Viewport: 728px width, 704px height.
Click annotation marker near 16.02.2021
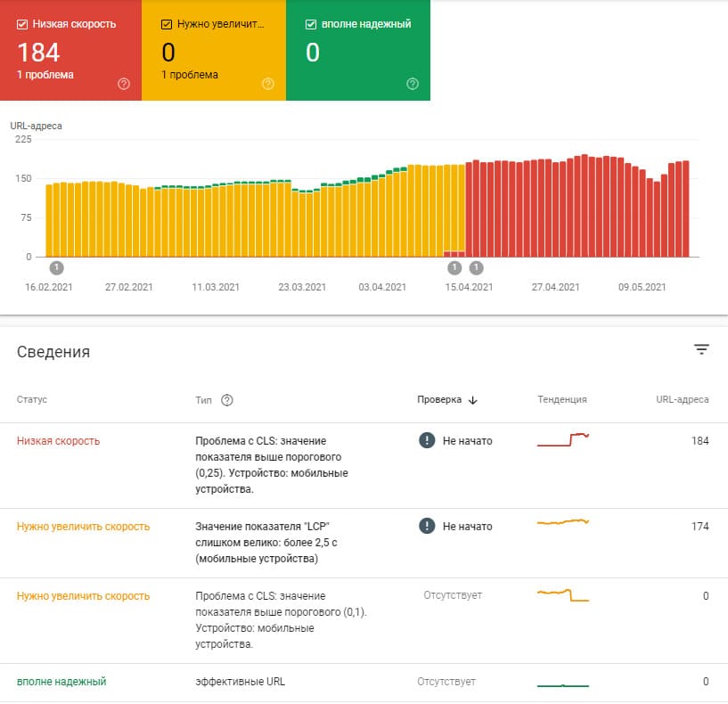(x=57, y=267)
